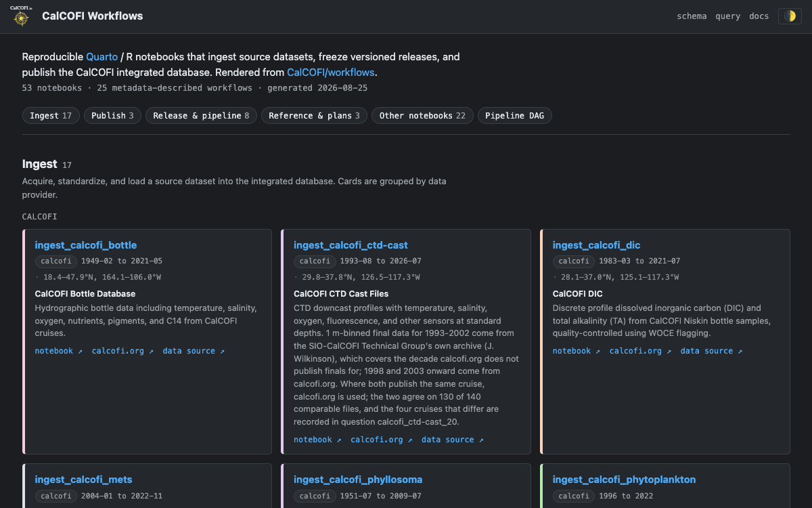This screenshot has height=508, width=812.
Task: Open the schema nav link
Action: [692, 16]
